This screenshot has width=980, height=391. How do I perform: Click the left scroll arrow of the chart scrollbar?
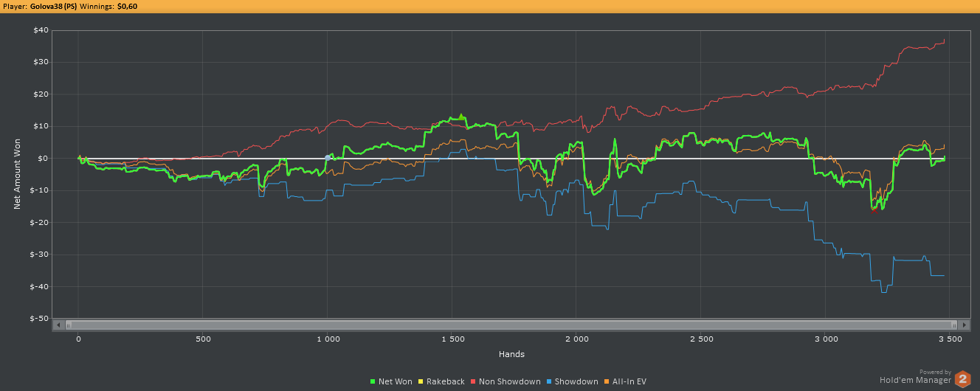pyautogui.click(x=58, y=325)
